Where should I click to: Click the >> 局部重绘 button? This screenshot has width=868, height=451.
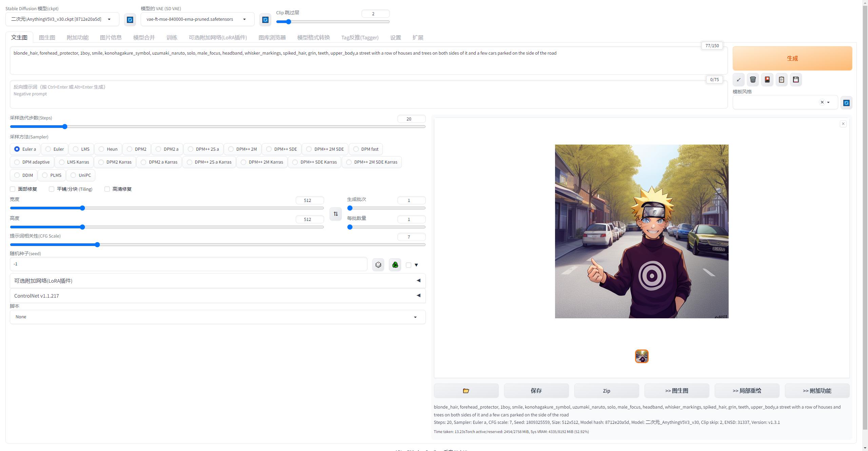click(x=747, y=391)
